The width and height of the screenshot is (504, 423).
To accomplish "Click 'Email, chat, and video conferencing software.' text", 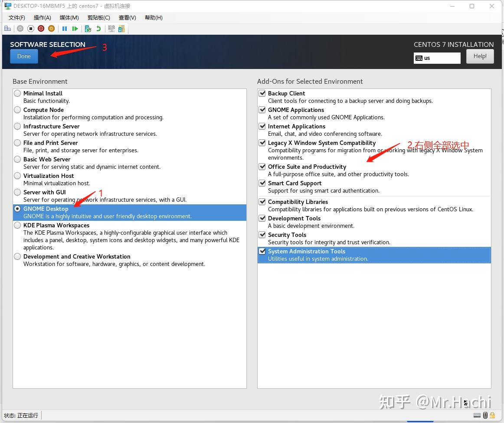I will tap(325, 134).
